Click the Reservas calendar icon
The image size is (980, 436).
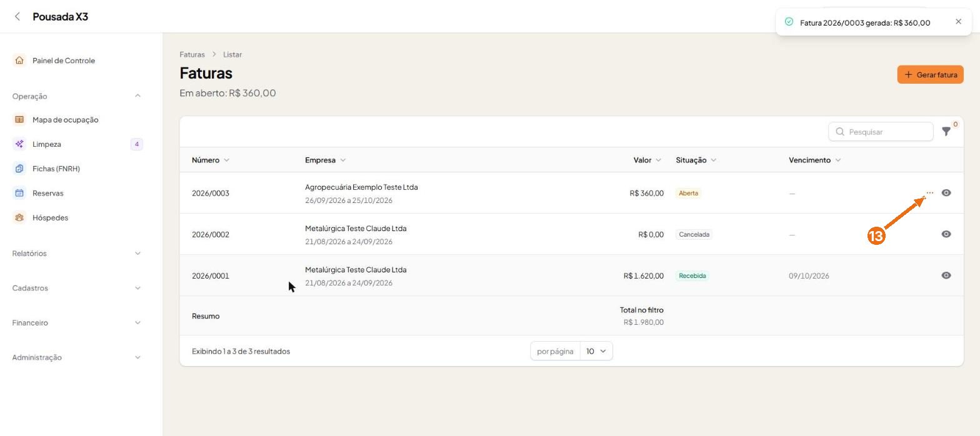tap(19, 193)
